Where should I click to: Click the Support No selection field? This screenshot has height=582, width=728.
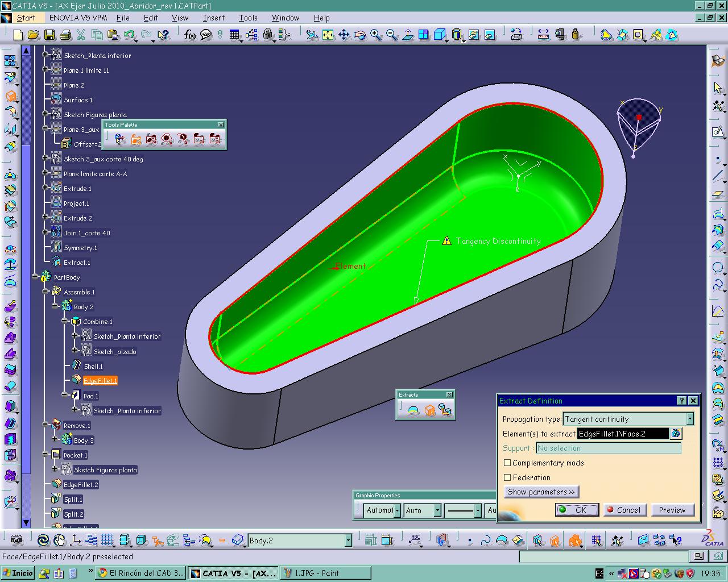tap(609, 448)
